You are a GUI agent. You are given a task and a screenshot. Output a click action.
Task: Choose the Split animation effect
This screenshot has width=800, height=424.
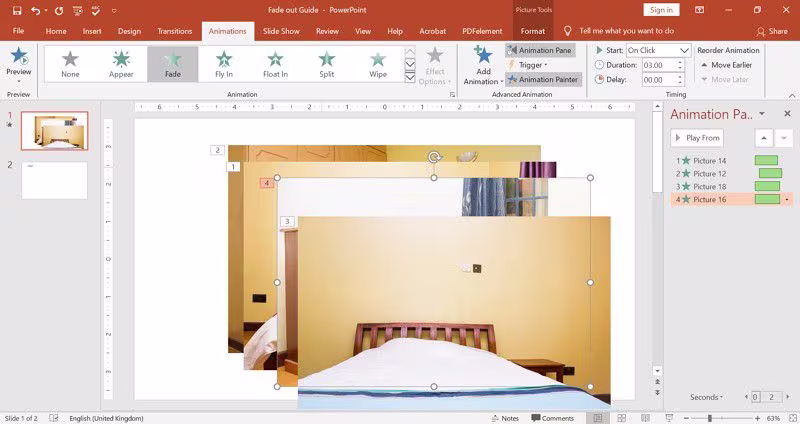(x=327, y=64)
